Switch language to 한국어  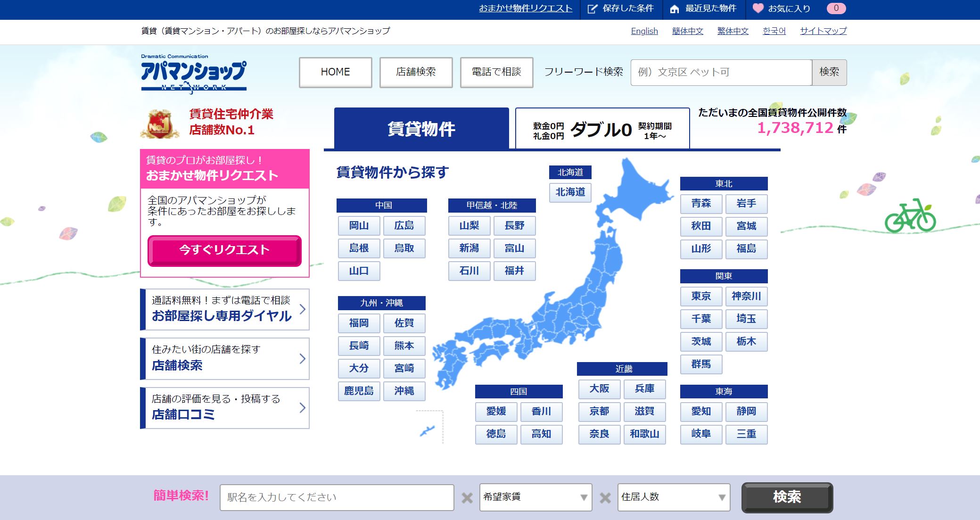774,31
